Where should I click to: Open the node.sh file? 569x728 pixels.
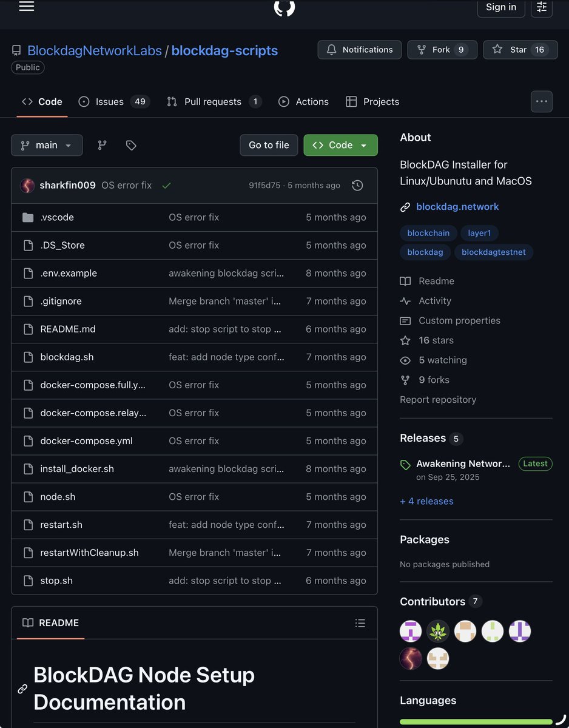(58, 496)
